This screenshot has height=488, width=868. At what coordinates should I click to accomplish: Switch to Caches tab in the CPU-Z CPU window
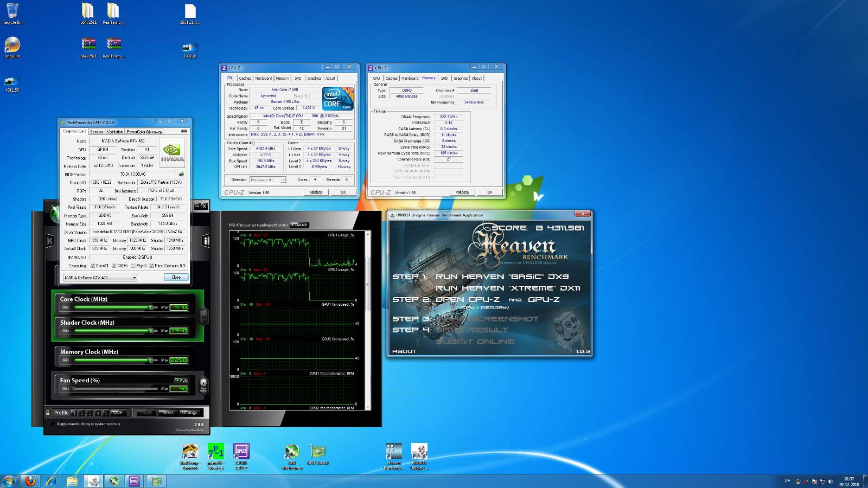[x=245, y=78]
